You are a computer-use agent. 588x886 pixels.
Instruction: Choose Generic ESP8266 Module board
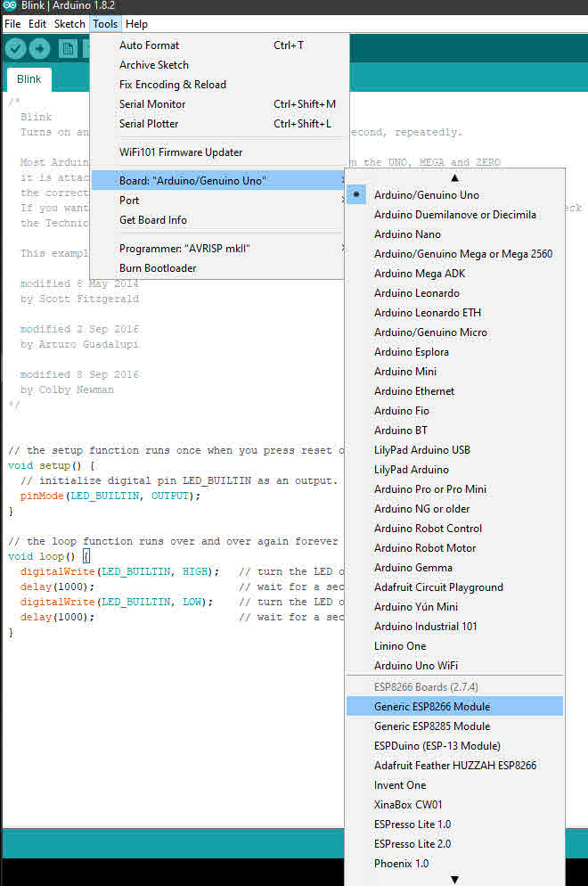(x=432, y=707)
